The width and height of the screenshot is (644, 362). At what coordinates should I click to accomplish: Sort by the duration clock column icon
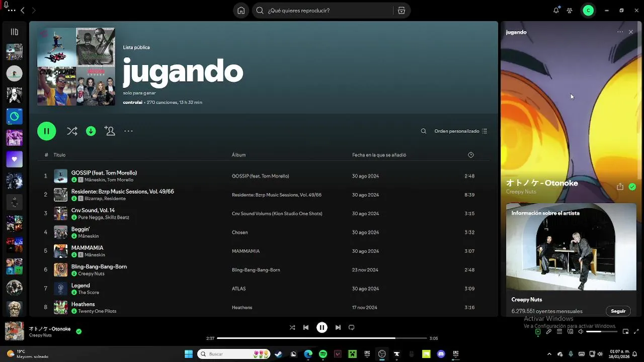(471, 155)
